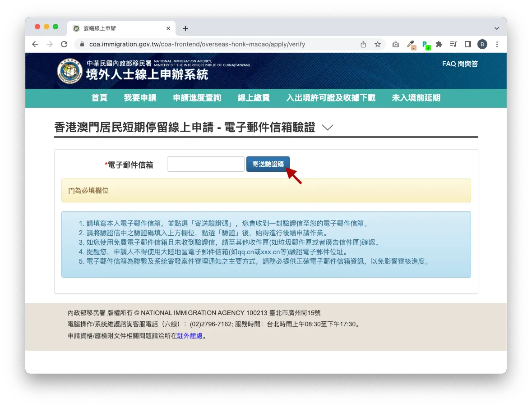Viewport: 532px width, 407px height.
Task: Click the camera screenshot extension icon
Action: pos(396,44)
